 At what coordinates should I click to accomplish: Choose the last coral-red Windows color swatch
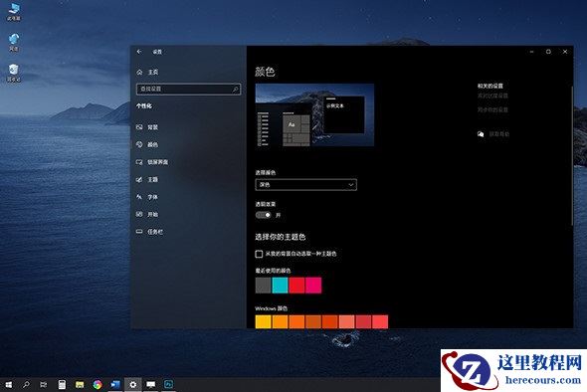[380, 322]
